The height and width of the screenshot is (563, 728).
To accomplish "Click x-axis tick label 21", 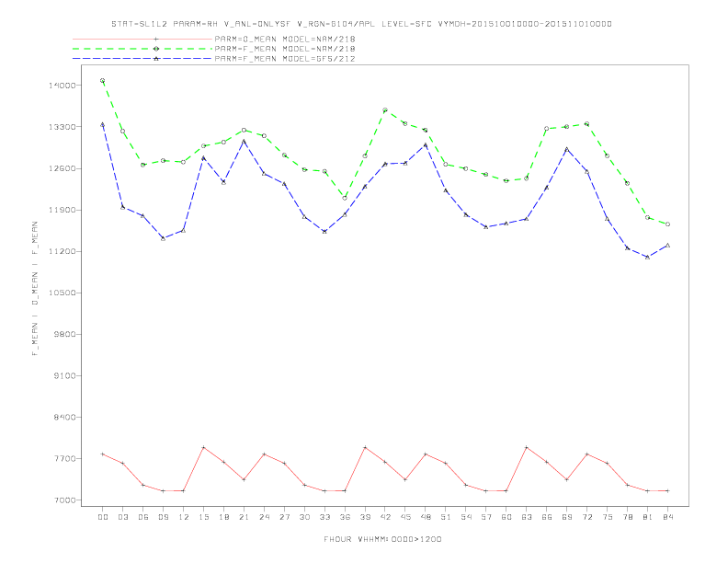I will pyautogui.click(x=245, y=517).
